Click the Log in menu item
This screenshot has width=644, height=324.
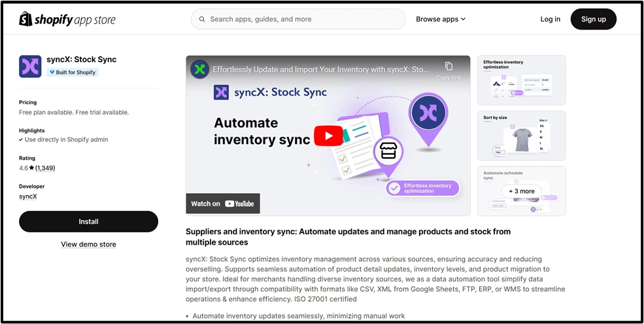[550, 20]
